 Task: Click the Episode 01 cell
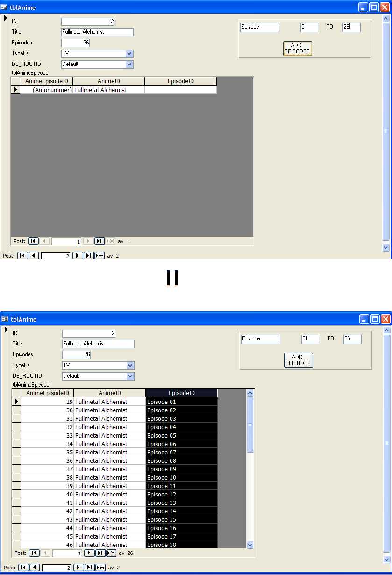click(181, 402)
